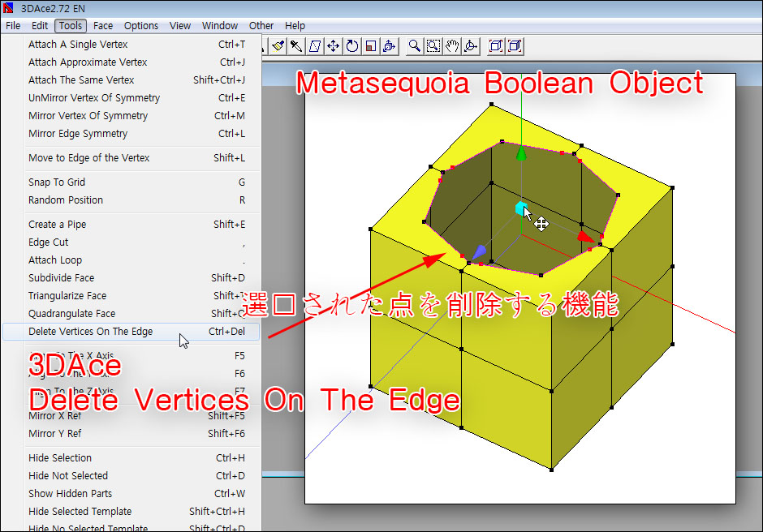
Task: Choose Attach Approximate Vertex
Action: 131,62
